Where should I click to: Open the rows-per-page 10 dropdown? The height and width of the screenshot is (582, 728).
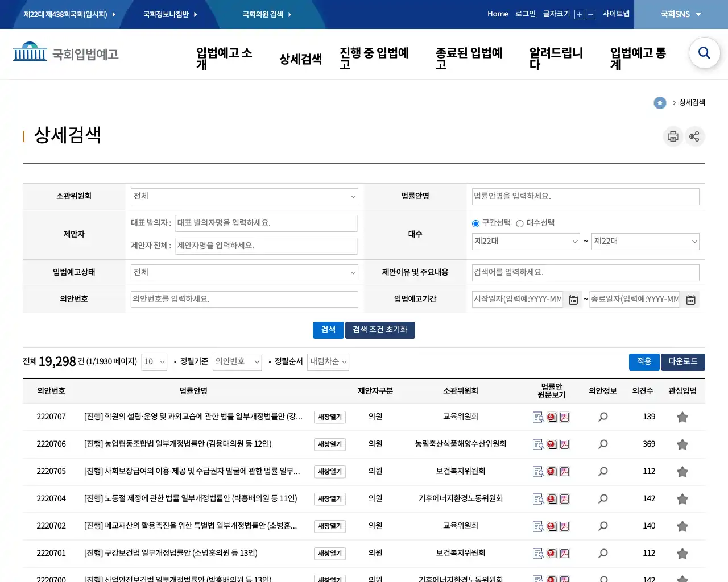click(x=154, y=362)
